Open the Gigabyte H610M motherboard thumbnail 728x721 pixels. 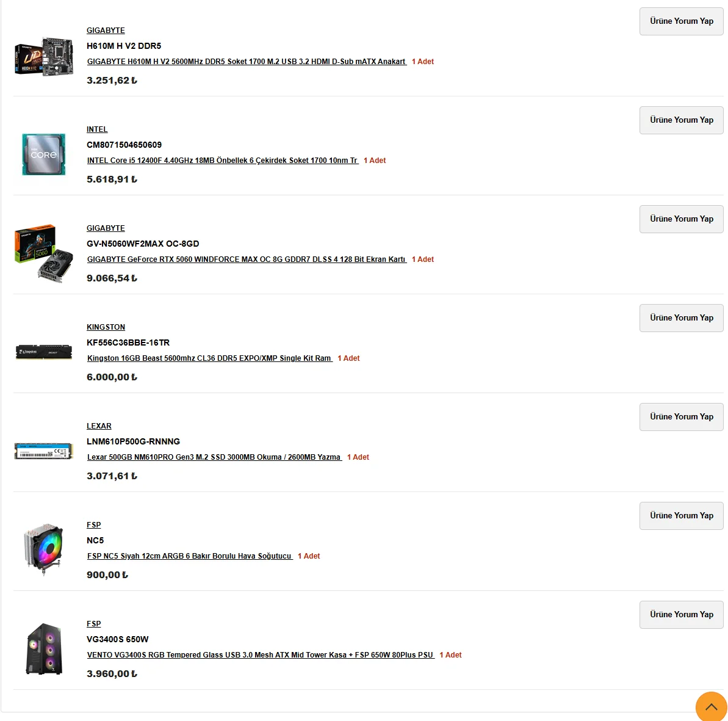pos(44,56)
